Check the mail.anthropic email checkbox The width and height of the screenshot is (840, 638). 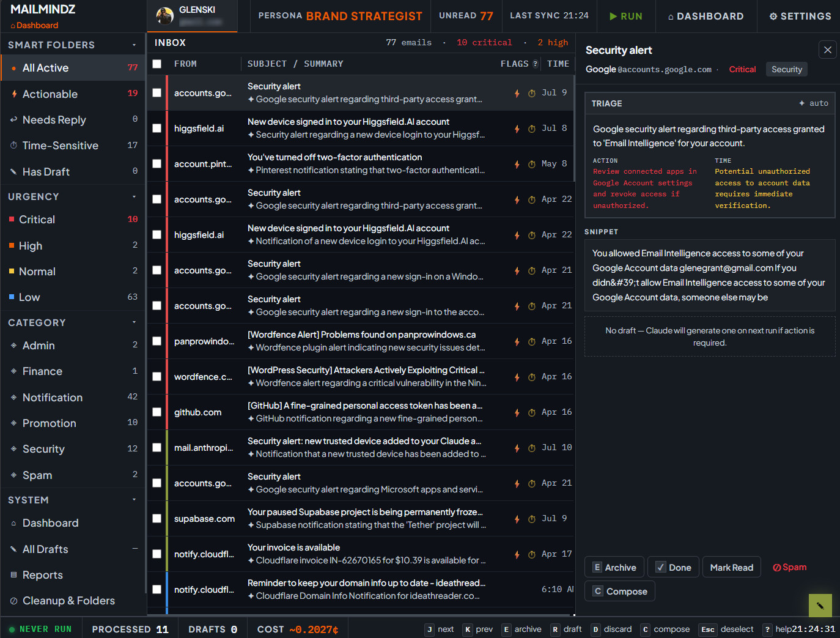157,448
